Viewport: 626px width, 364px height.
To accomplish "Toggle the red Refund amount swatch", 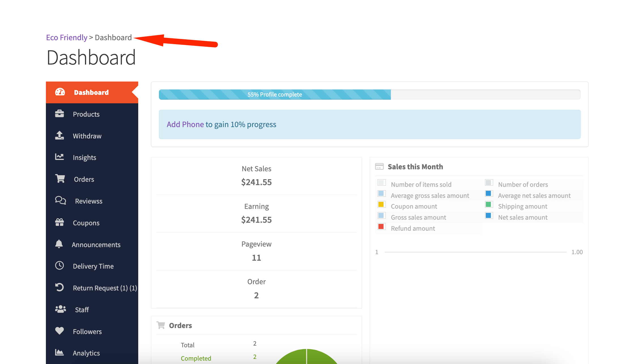I will (382, 226).
